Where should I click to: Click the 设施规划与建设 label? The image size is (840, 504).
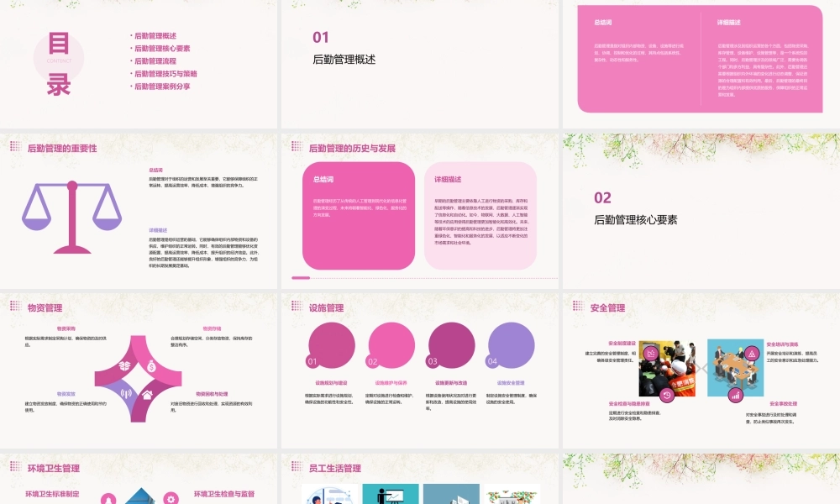point(331,383)
